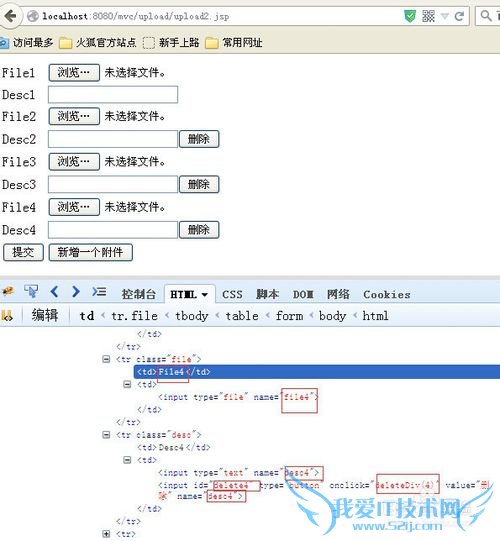Submit the form with 提交 button
500x541 pixels.
(23, 252)
